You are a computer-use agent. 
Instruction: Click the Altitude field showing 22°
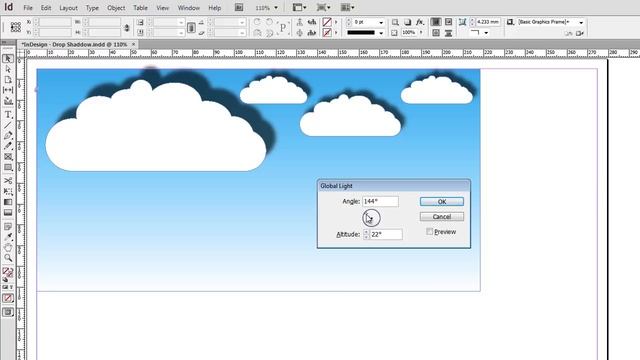tap(386, 234)
